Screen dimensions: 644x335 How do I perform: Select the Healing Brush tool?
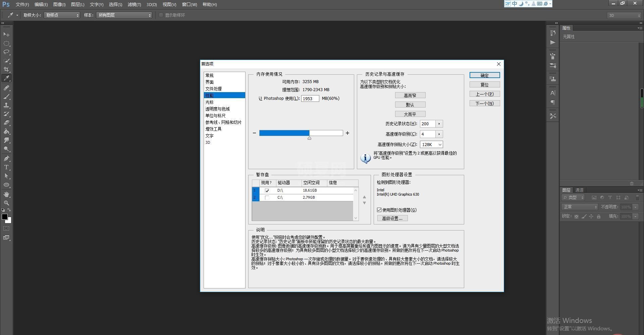point(6,88)
